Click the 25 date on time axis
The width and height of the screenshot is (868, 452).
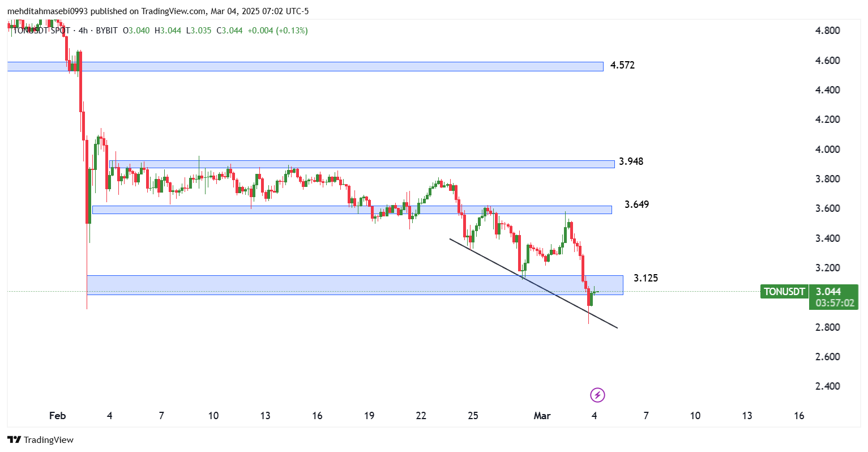tap(473, 416)
